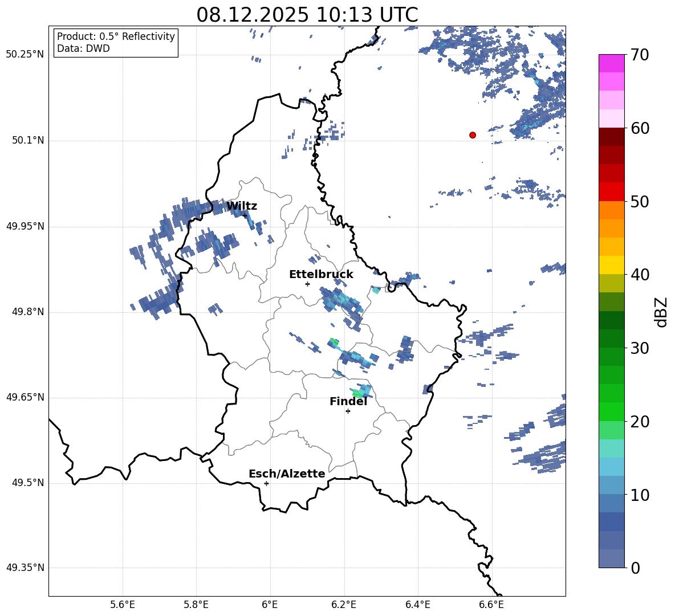Click the Wiltz station cross marker
Image resolution: width=675 pixels, height=616 pixels.
(245, 215)
